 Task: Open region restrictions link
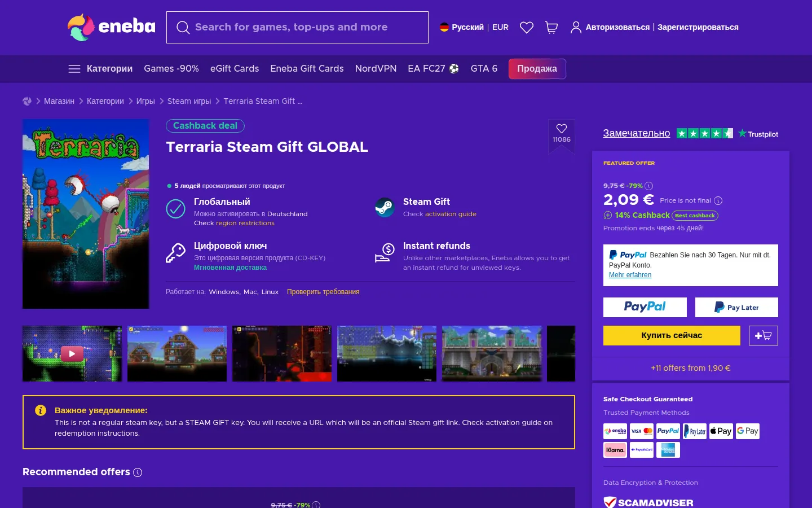(245, 224)
